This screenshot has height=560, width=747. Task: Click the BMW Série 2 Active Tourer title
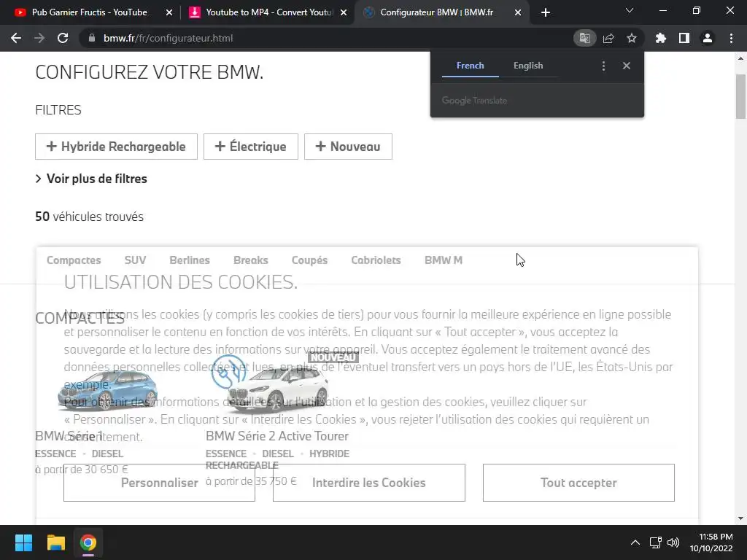coord(276,436)
